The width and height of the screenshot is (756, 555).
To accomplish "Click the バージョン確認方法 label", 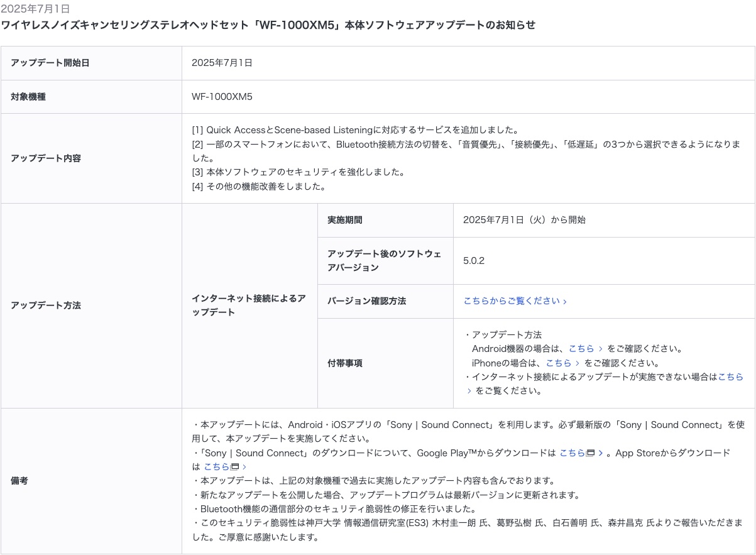I will pos(367,301).
